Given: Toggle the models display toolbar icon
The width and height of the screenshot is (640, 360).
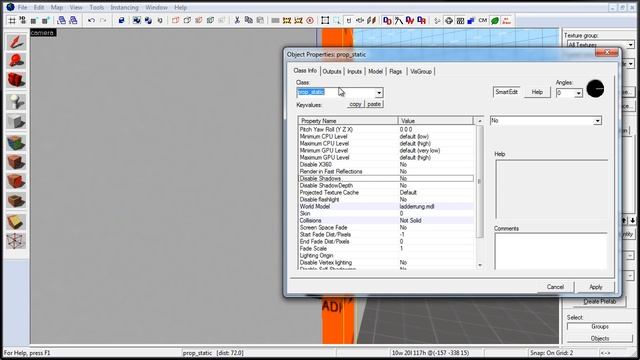Looking at the screenshot, I should [x=460, y=20].
